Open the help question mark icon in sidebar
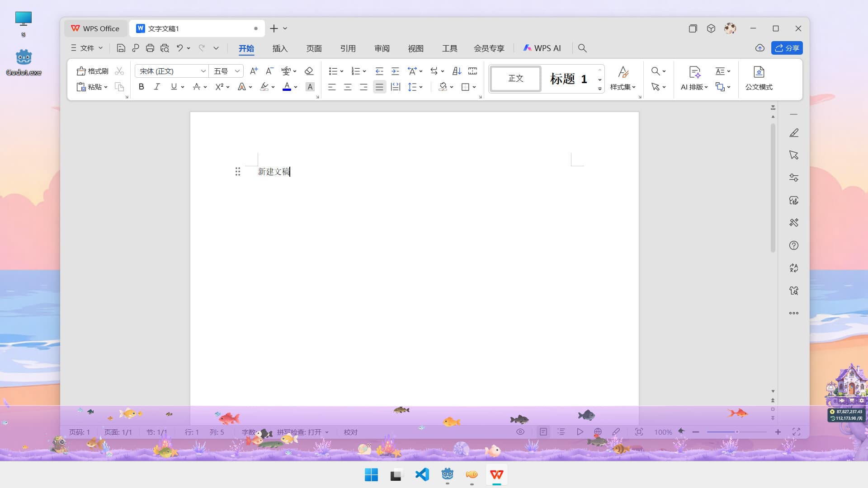The width and height of the screenshot is (868, 488). (793, 245)
